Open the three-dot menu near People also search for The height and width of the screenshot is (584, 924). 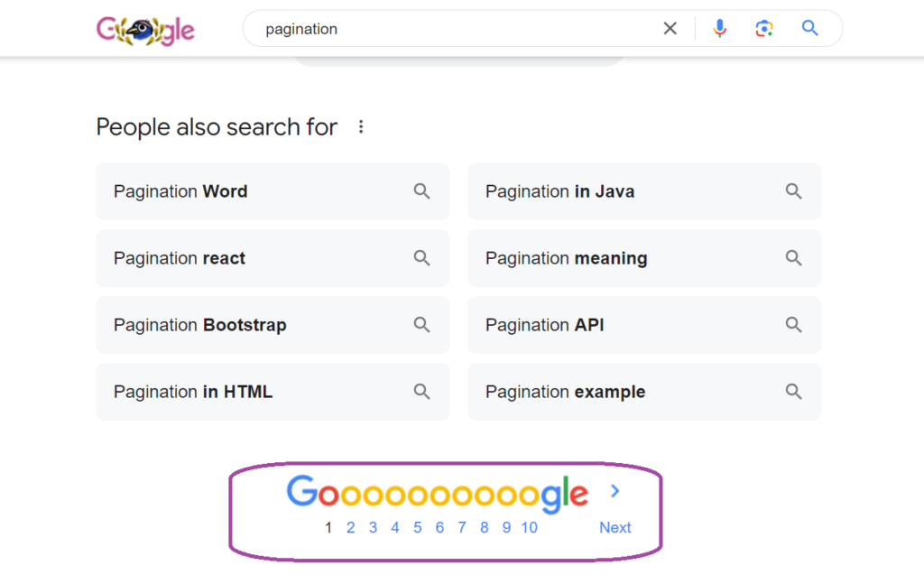pyautogui.click(x=361, y=127)
